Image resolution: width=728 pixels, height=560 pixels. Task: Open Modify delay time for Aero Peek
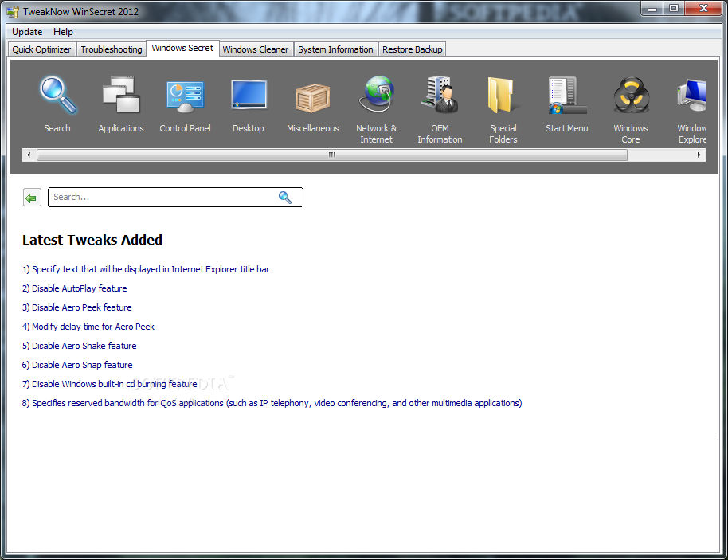(88, 327)
